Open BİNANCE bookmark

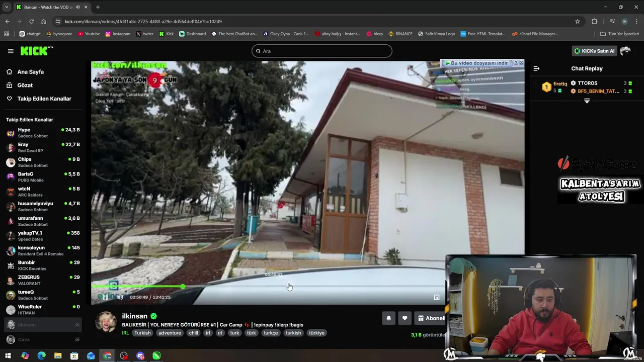tap(400, 34)
